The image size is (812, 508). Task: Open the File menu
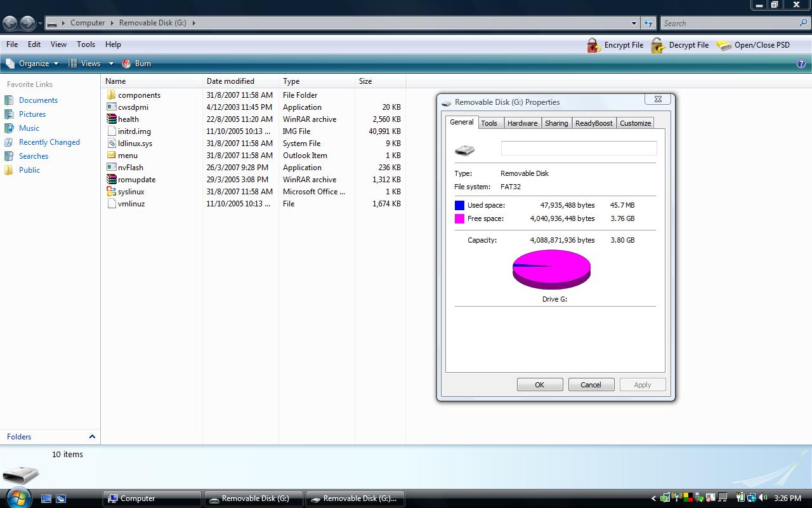click(12, 44)
